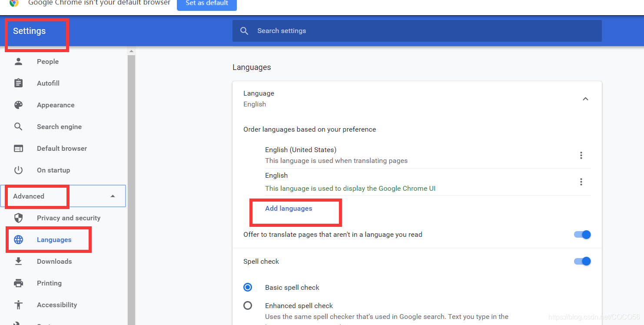
Task: Click 'This language is used when translating pages'
Action: 336,161
